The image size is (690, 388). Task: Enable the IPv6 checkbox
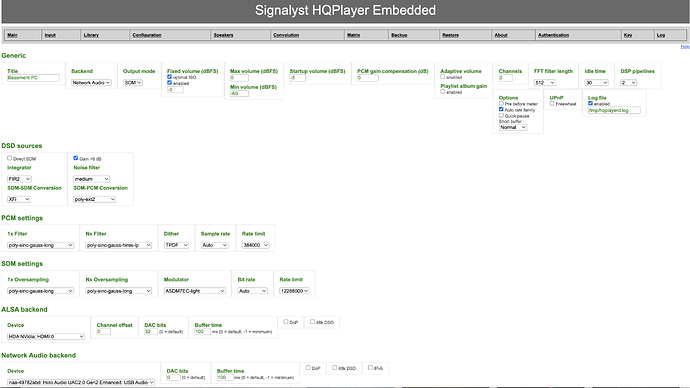pos(371,367)
